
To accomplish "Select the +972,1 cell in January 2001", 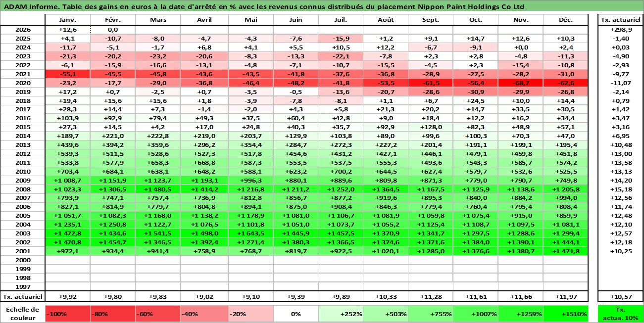I will pos(67,251).
